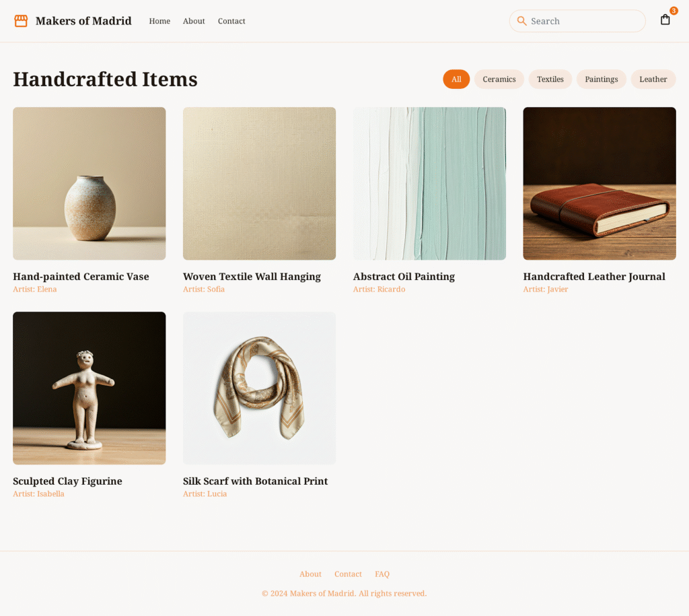Open the Abstract Oil Painting title link

click(x=404, y=277)
